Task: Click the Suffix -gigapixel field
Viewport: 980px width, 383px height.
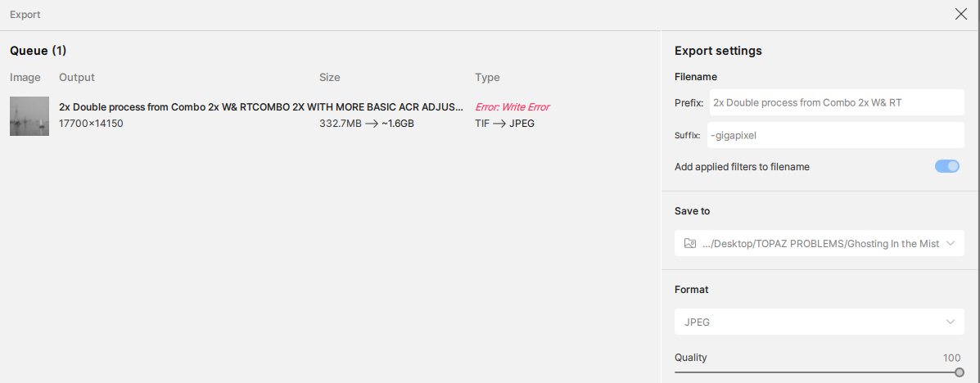Action: point(835,135)
